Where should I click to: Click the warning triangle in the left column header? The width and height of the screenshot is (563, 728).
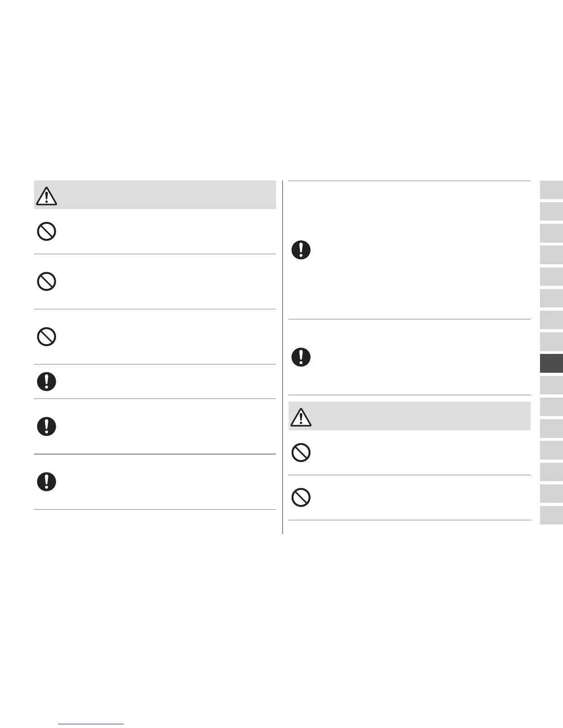coord(46,196)
